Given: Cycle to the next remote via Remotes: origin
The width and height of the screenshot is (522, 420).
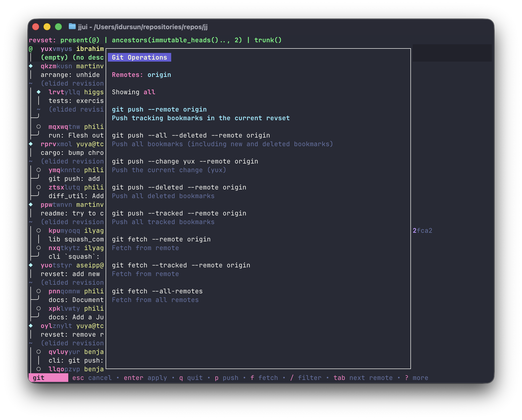Looking at the screenshot, I should click(142, 75).
